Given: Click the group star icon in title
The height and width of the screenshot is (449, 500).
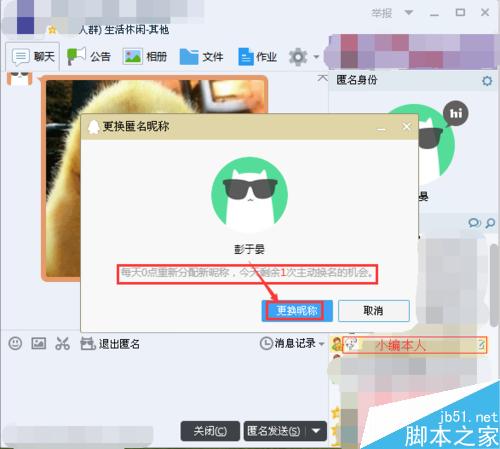Looking at the screenshot, I should point(52,30).
